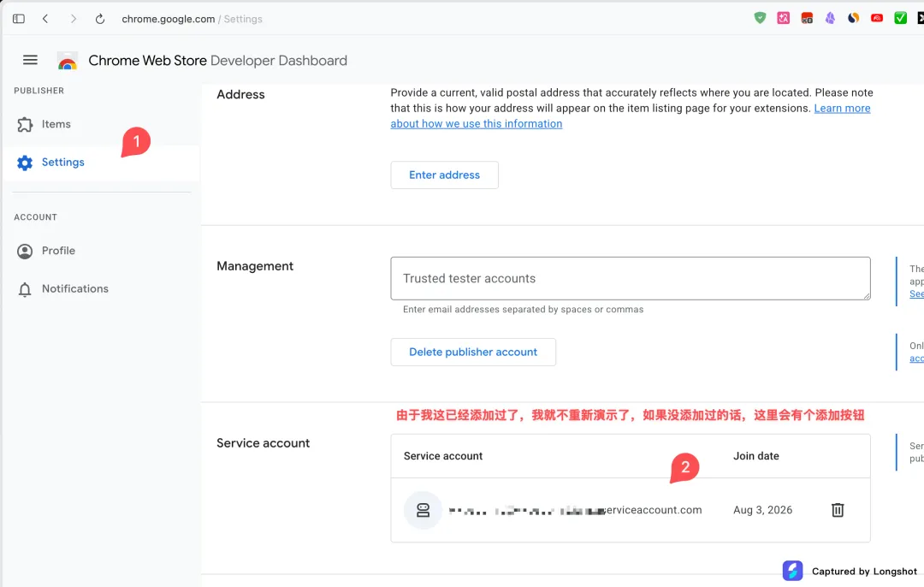The width and height of the screenshot is (924, 587).
Task: Click the Service account column header
Action: pos(443,456)
